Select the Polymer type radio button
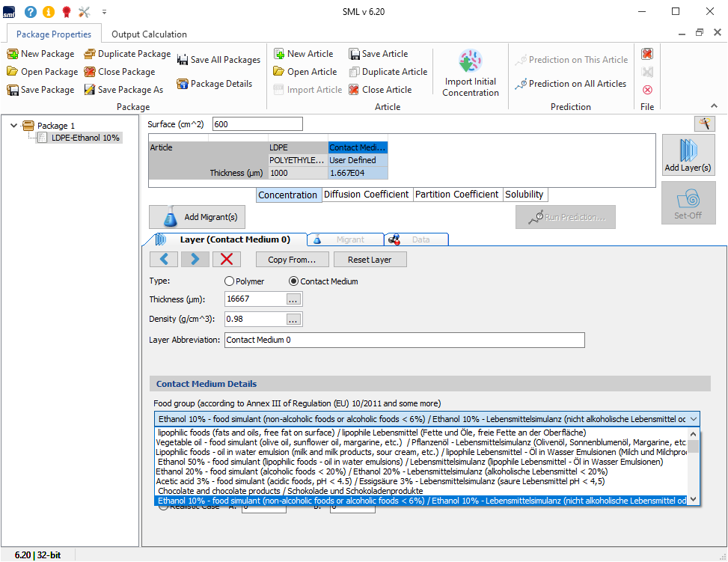Image resolution: width=728 pixels, height=562 pixels. [230, 281]
